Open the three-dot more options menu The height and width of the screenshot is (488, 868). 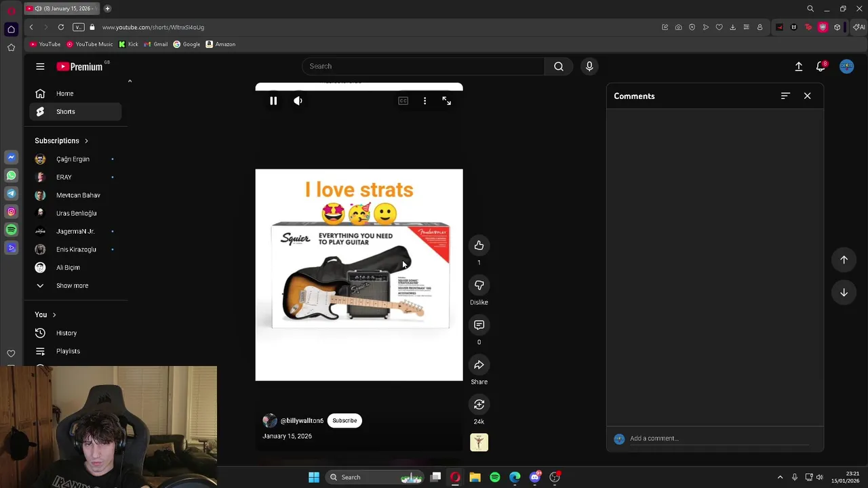[425, 101]
